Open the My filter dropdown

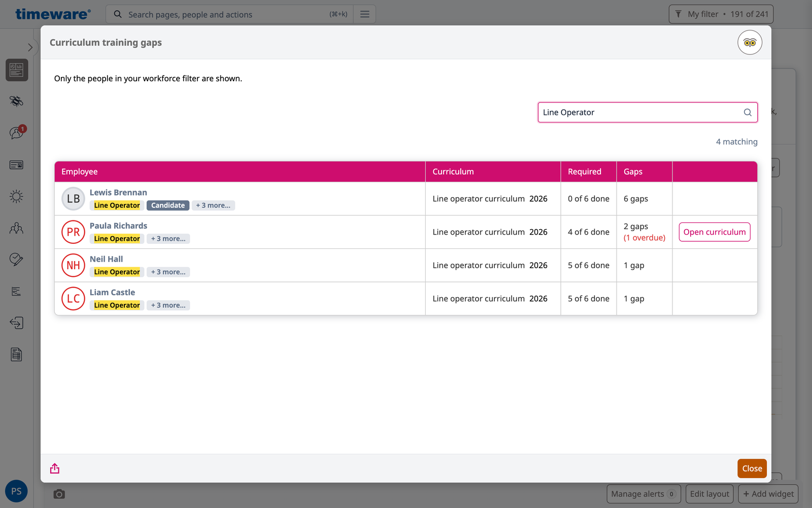click(721, 14)
